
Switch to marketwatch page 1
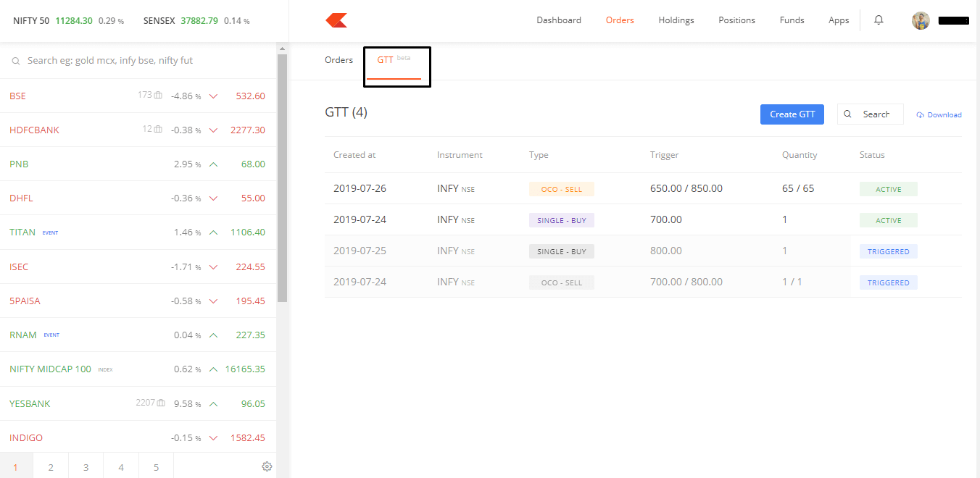[16, 467]
